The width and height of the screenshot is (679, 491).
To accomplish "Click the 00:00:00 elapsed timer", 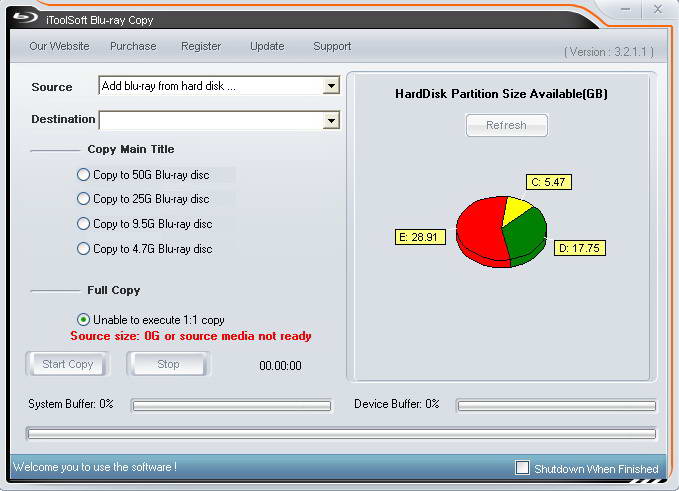I will click(280, 366).
